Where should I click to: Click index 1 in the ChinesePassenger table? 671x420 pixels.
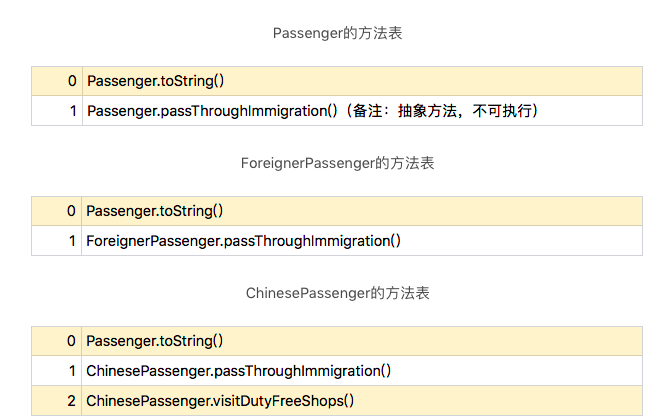tap(71, 371)
